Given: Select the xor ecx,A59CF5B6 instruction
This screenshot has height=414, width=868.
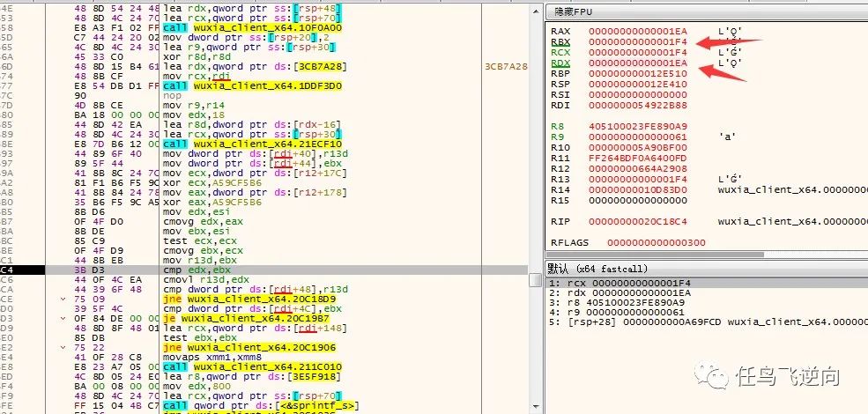Looking at the screenshot, I should coord(212,182).
